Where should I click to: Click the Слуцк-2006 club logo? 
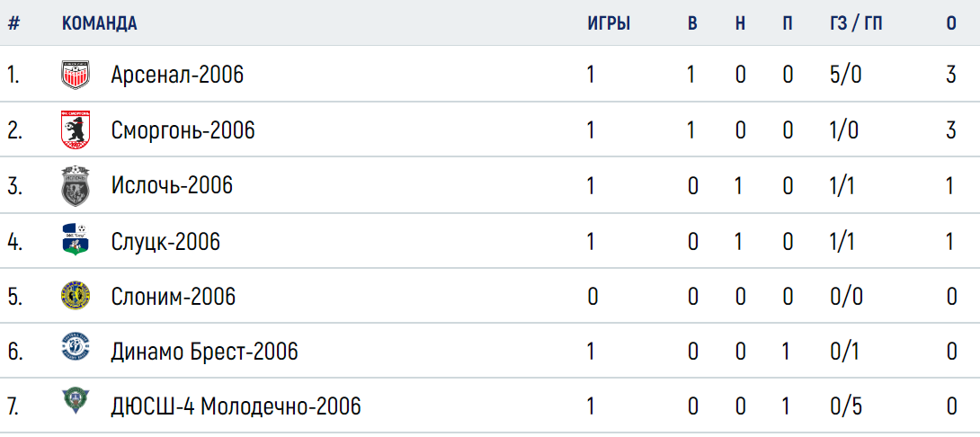coord(76,241)
